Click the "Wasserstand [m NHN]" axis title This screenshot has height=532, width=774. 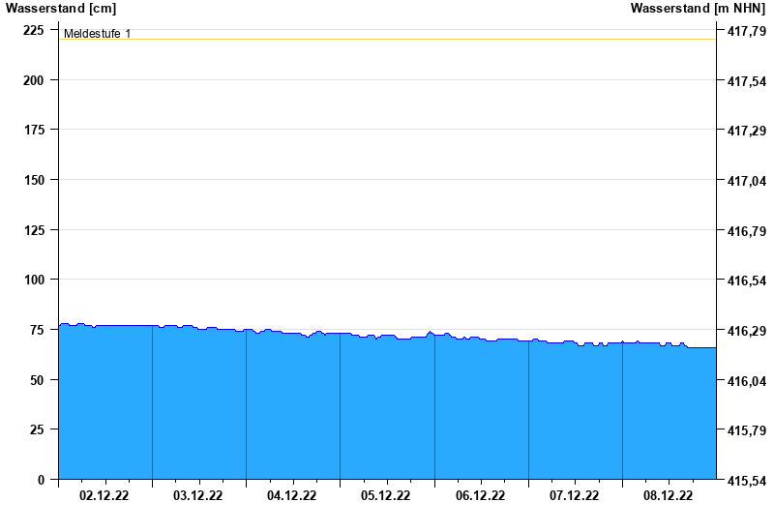[698, 9]
